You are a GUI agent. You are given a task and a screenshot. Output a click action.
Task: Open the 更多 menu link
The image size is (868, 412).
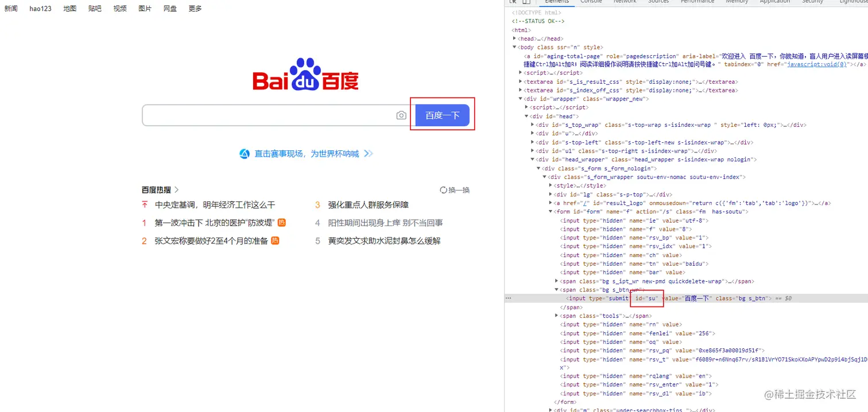click(x=195, y=9)
